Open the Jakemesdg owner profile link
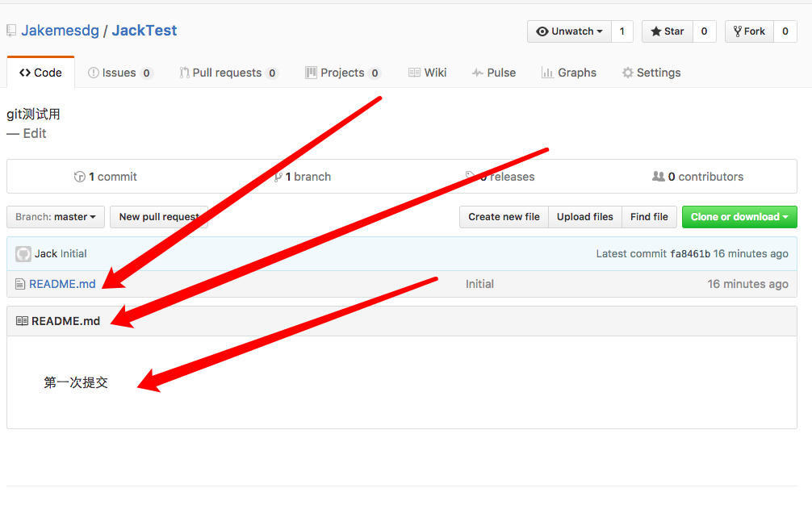Viewport: 812px width, 509px height. (x=60, y=31)
